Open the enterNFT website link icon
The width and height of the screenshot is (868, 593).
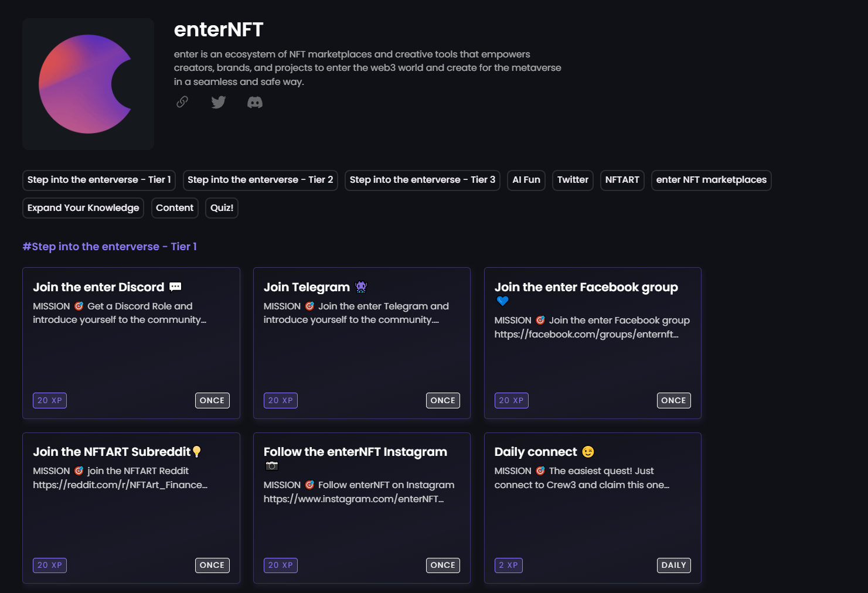tap(182, 102)
